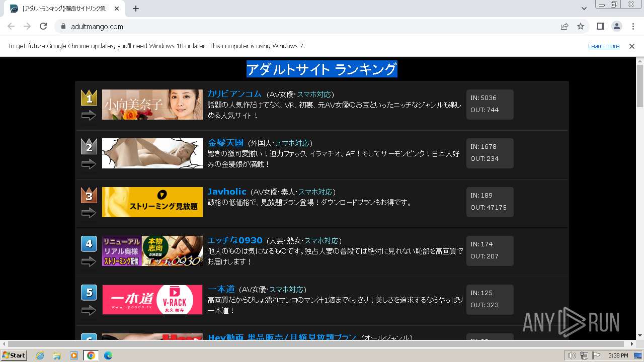Open the エッチな0930 link
The height and width of the screenshot is (362, 644).
[x=235, y=240]
